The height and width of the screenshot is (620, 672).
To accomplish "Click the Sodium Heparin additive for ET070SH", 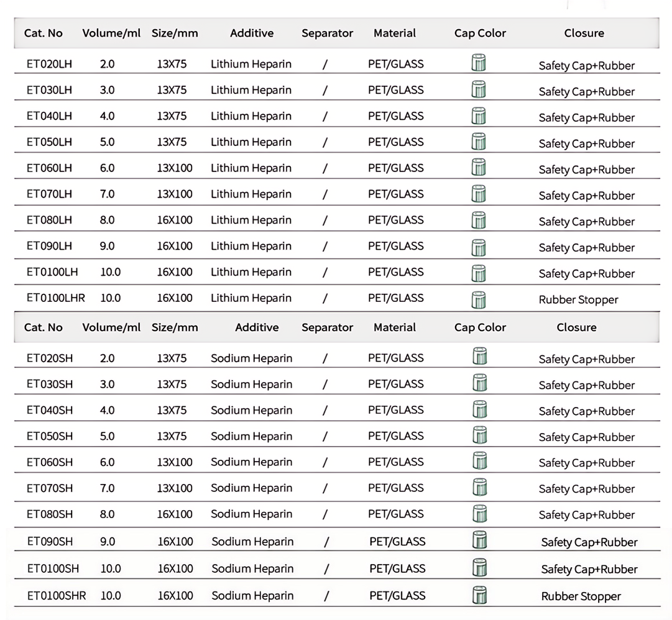I will pyautogui.click(x=251, y=488).
